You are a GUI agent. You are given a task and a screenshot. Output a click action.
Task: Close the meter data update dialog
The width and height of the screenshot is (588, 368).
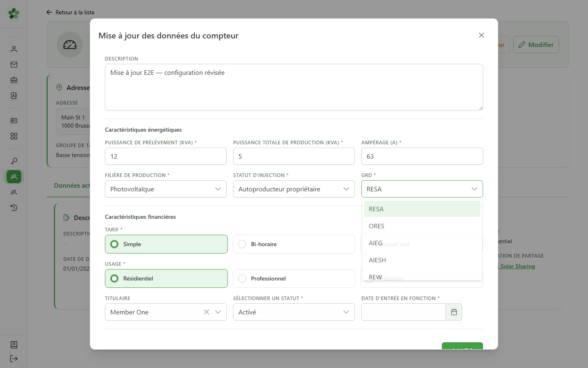481,35
